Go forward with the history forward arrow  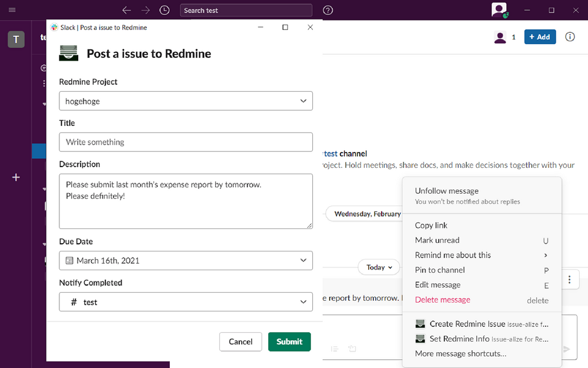[145, 10]
